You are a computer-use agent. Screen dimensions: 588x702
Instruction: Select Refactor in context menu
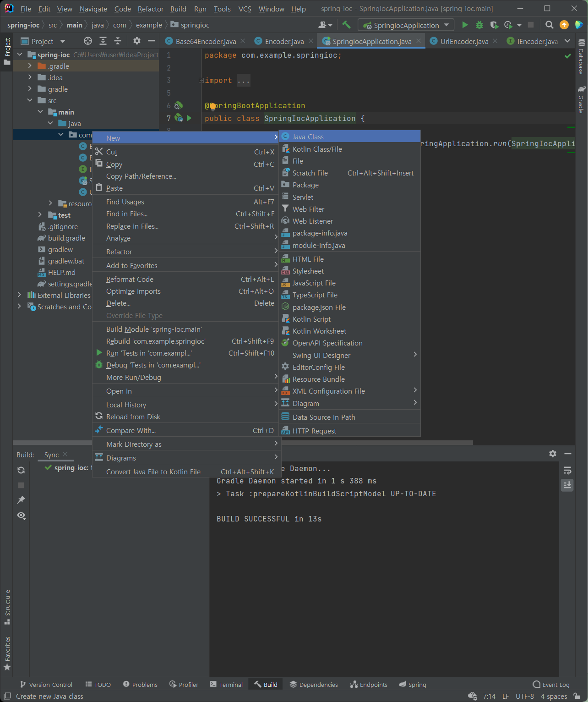click(186, 252)
